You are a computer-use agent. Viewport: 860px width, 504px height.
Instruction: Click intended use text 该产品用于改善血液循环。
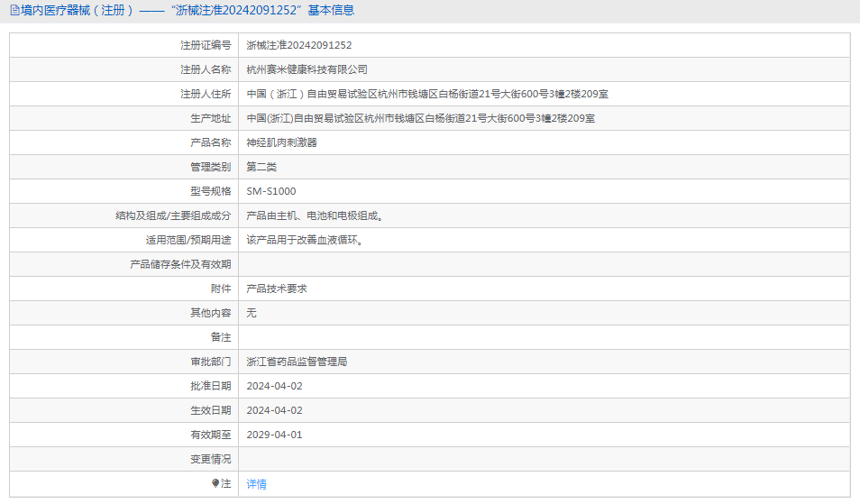coord(305,240)
